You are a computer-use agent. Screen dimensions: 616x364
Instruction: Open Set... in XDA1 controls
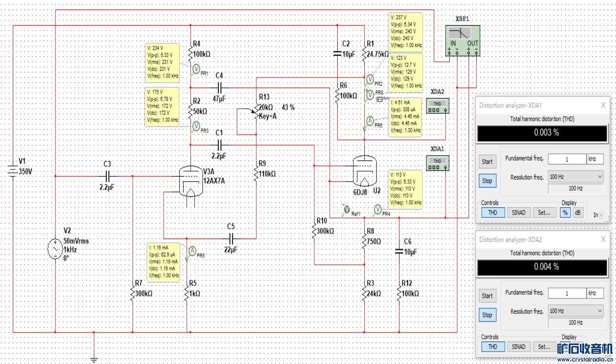pyautogui.click(x=544, y=212)
